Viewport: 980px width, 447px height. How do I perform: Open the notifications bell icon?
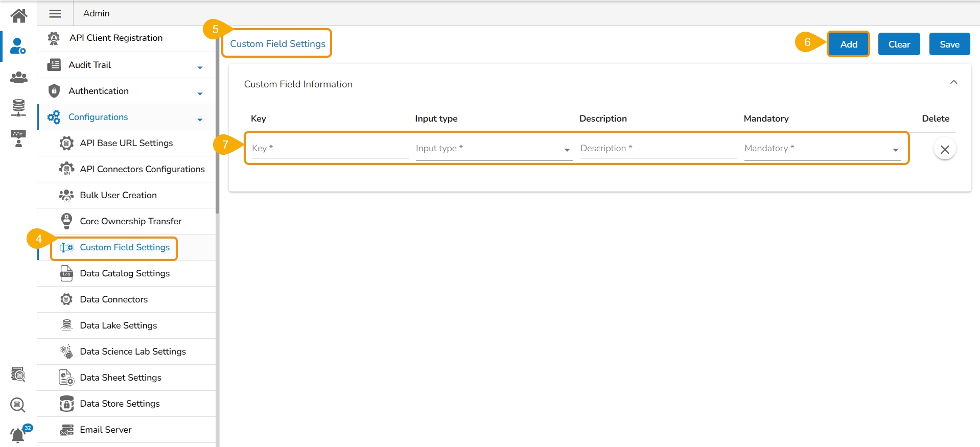point(18,435)
